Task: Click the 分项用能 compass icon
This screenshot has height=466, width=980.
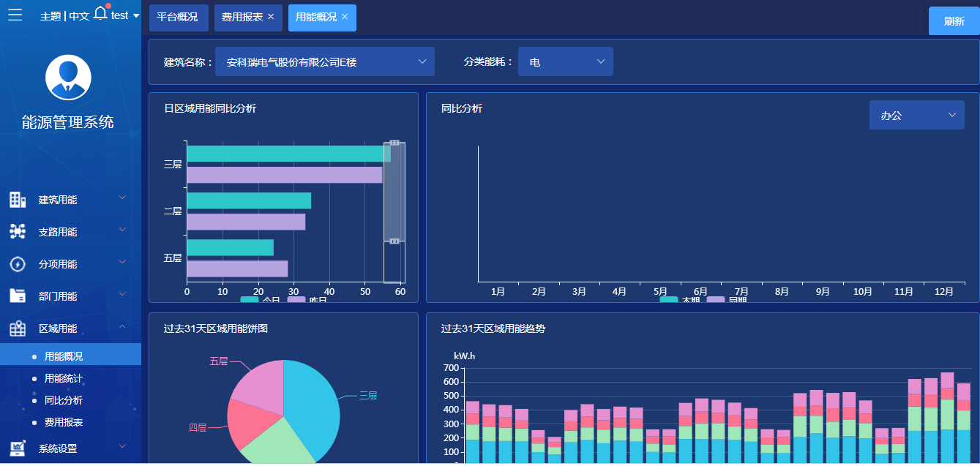Action: 18,264
